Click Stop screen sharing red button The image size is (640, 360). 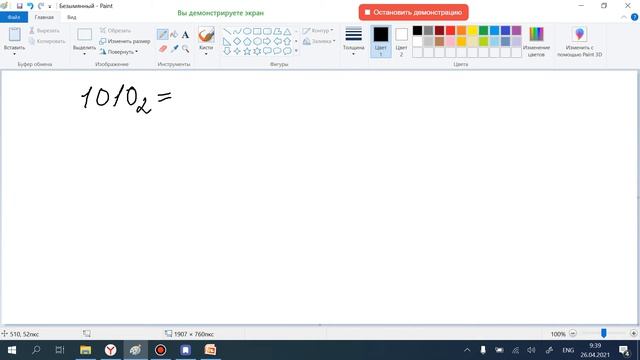(x=413, y=12)
